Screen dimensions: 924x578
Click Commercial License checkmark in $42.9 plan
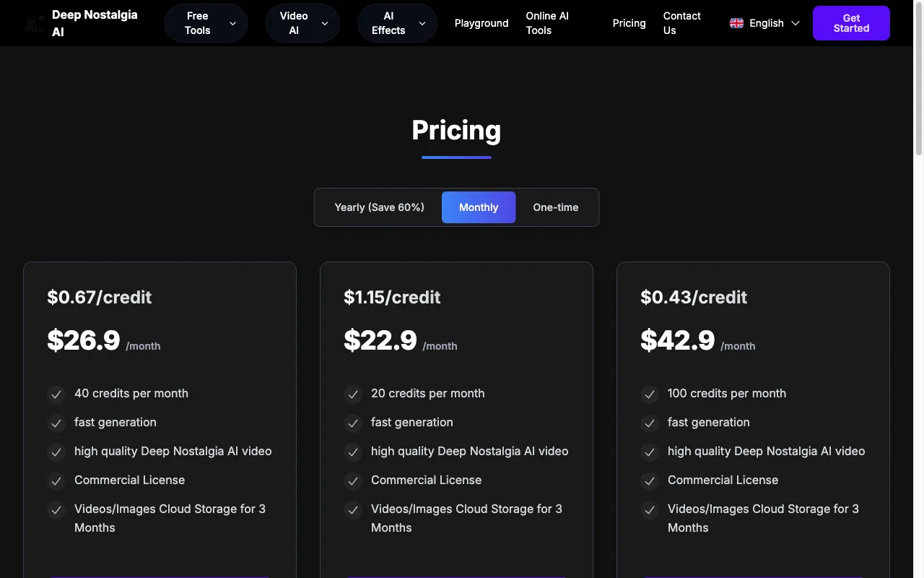650,480
